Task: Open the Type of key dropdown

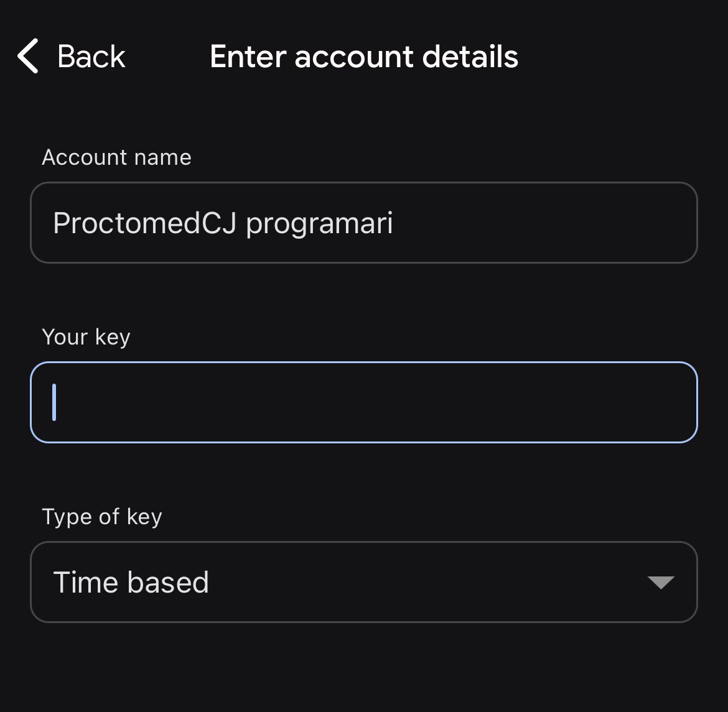Action: tap(363, 582)
